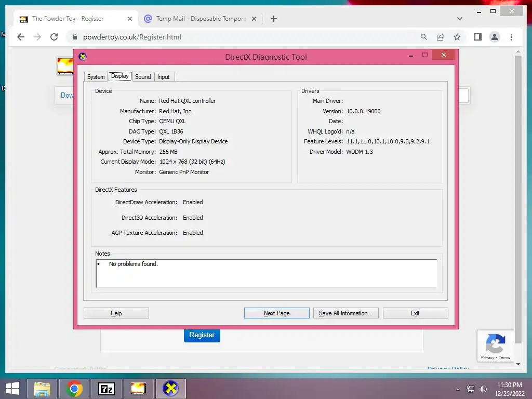Go forward in Chrome
532x399 pixels.
pos(37,37)
